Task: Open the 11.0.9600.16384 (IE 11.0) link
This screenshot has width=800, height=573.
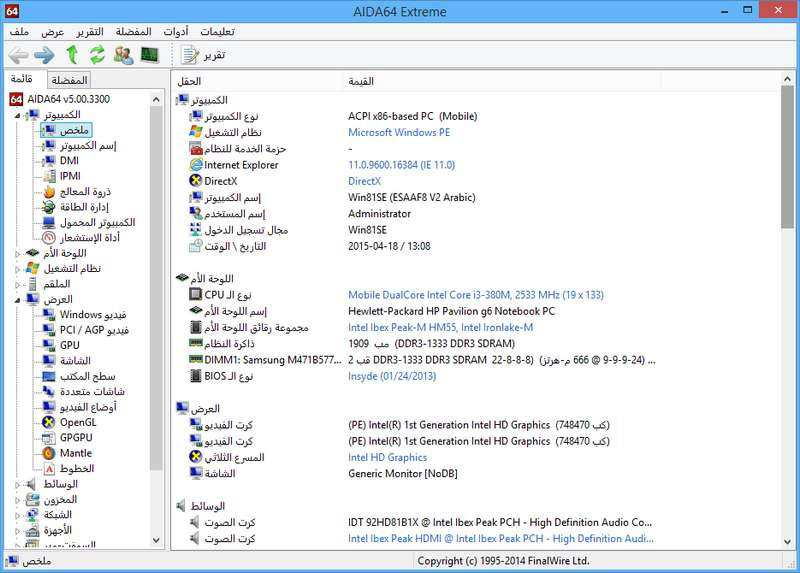Action: click(402, 165)
